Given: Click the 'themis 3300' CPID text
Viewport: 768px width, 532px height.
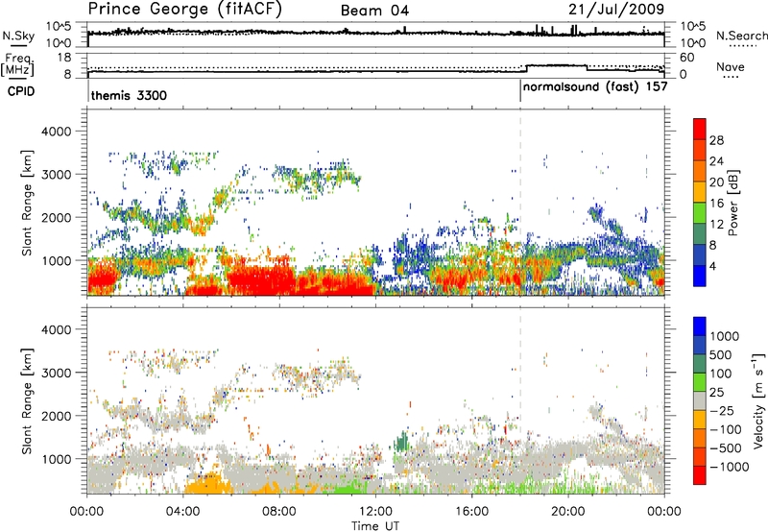Looking at the screenshot, I should pyautogui.click(x=129, y=95).
